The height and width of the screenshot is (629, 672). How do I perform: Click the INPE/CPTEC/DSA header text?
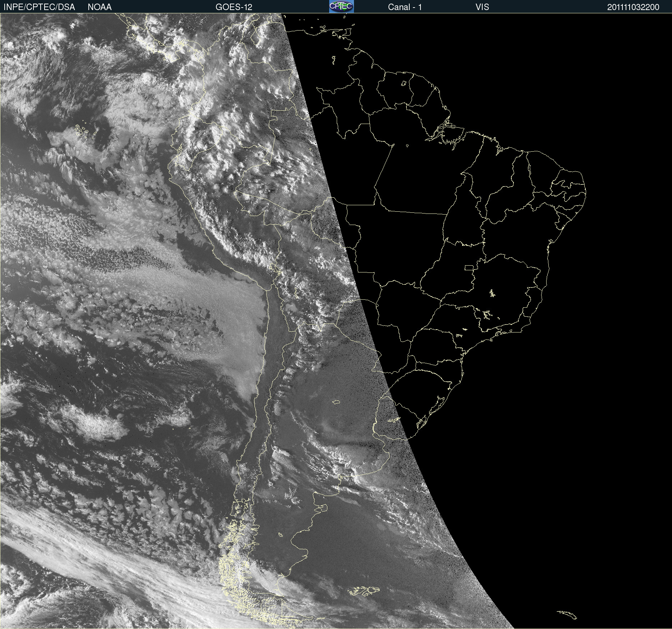point(39,7)
